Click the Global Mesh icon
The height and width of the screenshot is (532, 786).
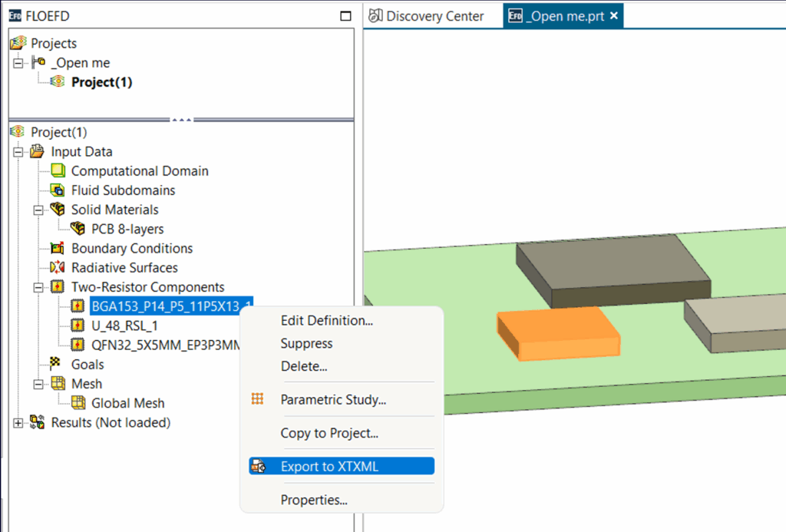[x=78, y=403]
